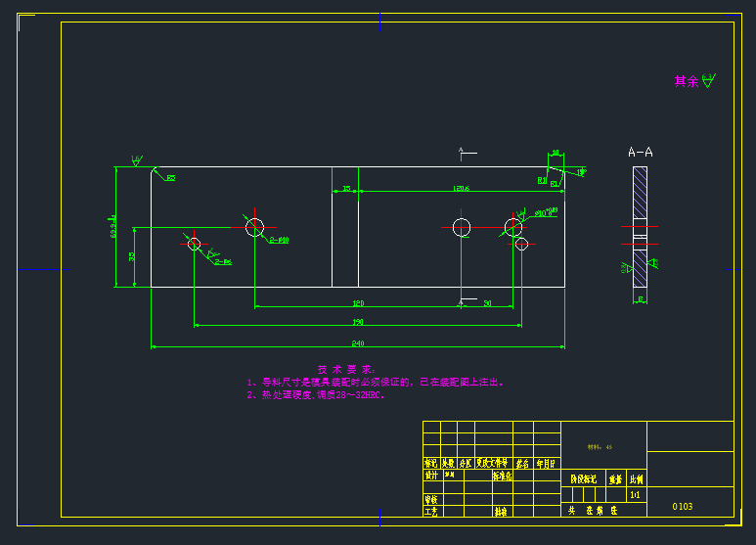Select the 材料: 45 title block text

600,447
